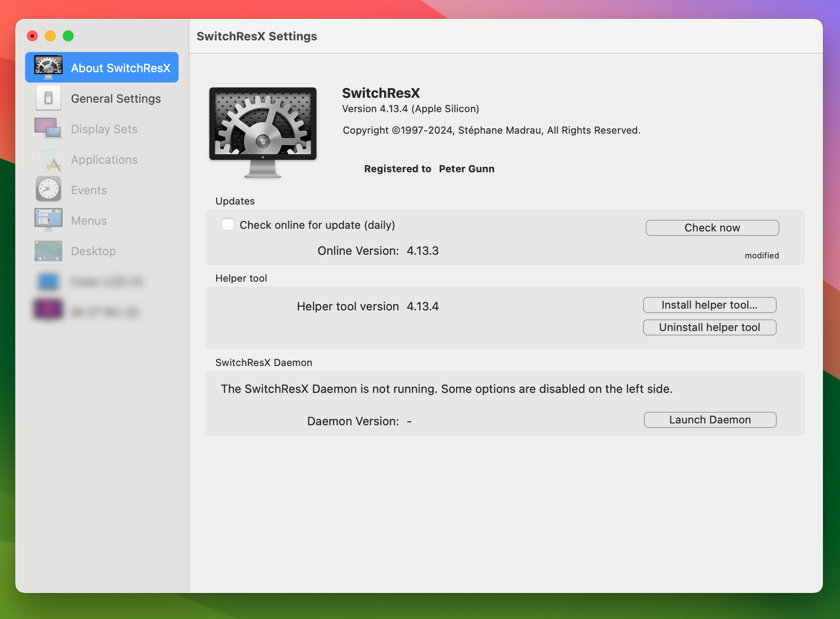Select Events in sidebar
840x619 pixels.
[102, 190]
